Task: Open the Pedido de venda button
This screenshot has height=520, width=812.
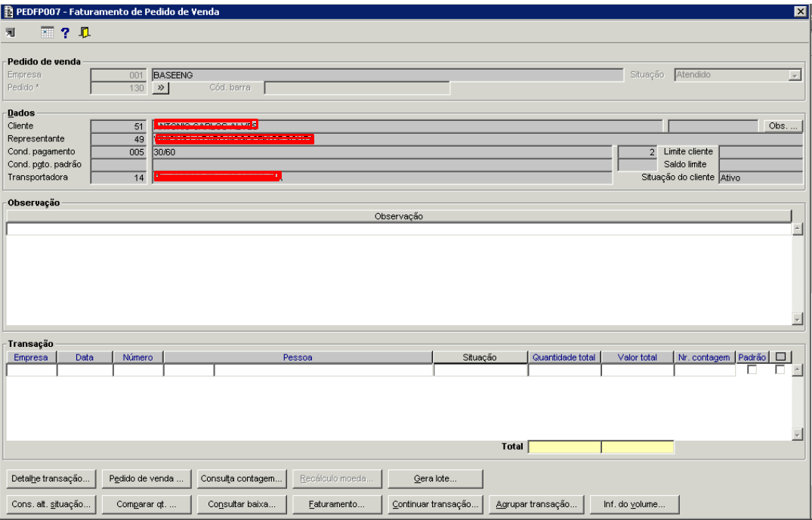Action: (147, 478)
